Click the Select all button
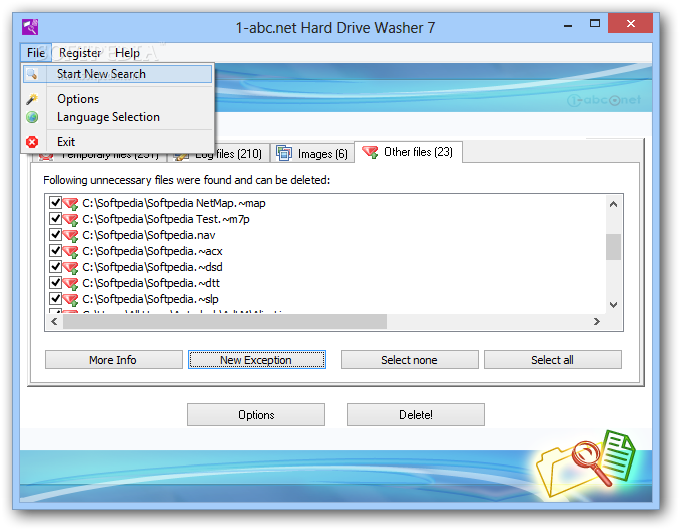Viewport: 680px width, 530px height. pyautogui.click(x=552, y=360)
